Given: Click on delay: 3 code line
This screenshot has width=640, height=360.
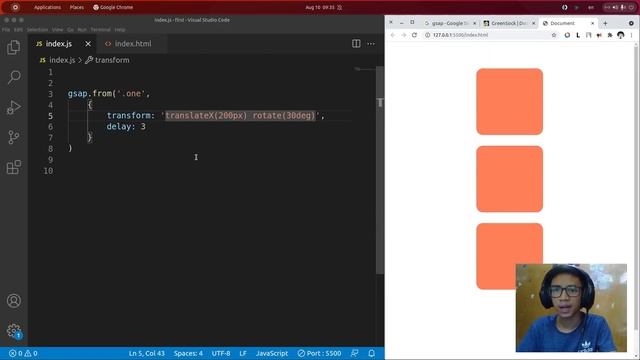Looking at the screenshot, I should tap(126, 127).
